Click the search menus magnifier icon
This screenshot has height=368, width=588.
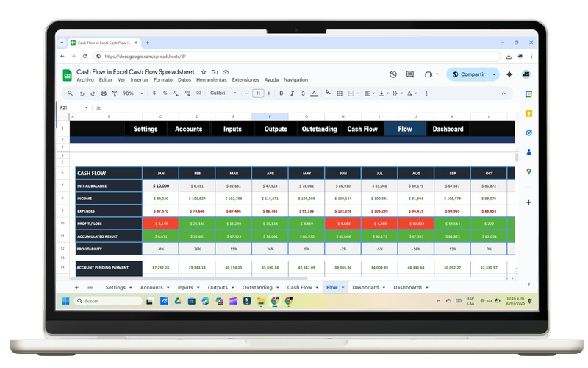pyautogui.click(x=70, y=93)
